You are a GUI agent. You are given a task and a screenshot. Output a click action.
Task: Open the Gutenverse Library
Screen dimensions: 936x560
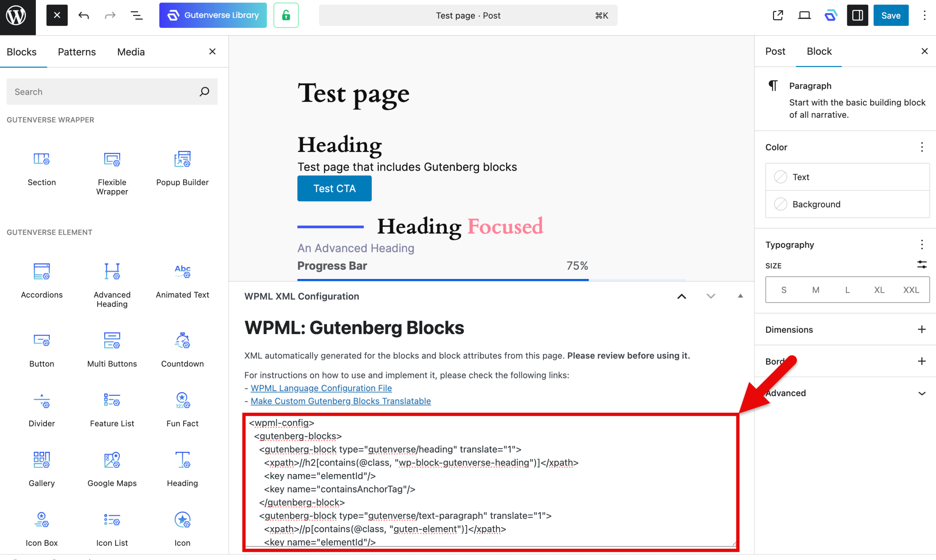tap(213, 15)
